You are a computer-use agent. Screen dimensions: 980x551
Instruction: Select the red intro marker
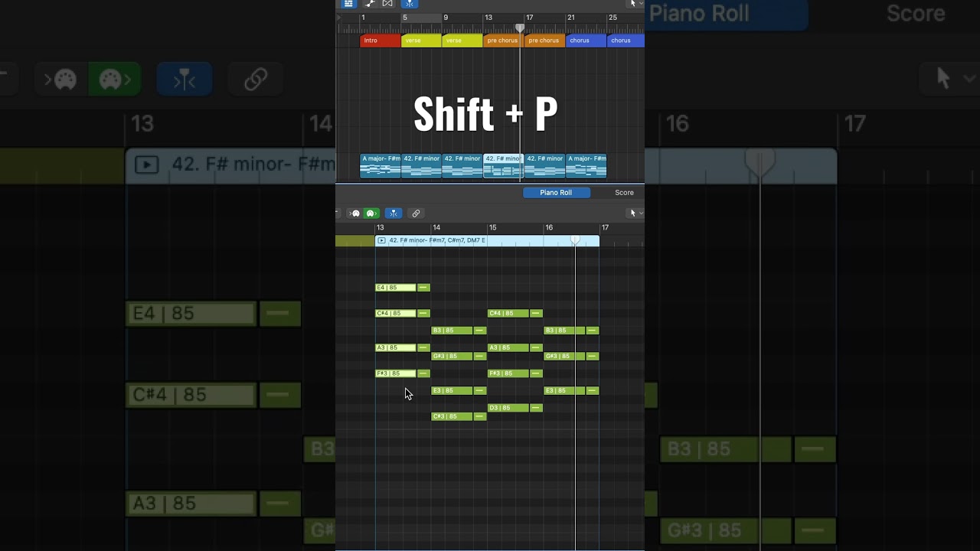[x=380, y=41]
